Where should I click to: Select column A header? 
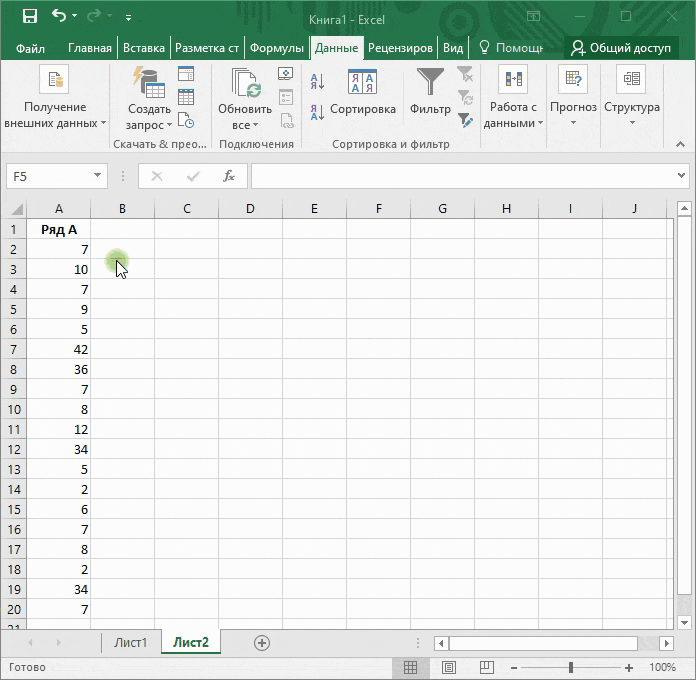point(59,209)
